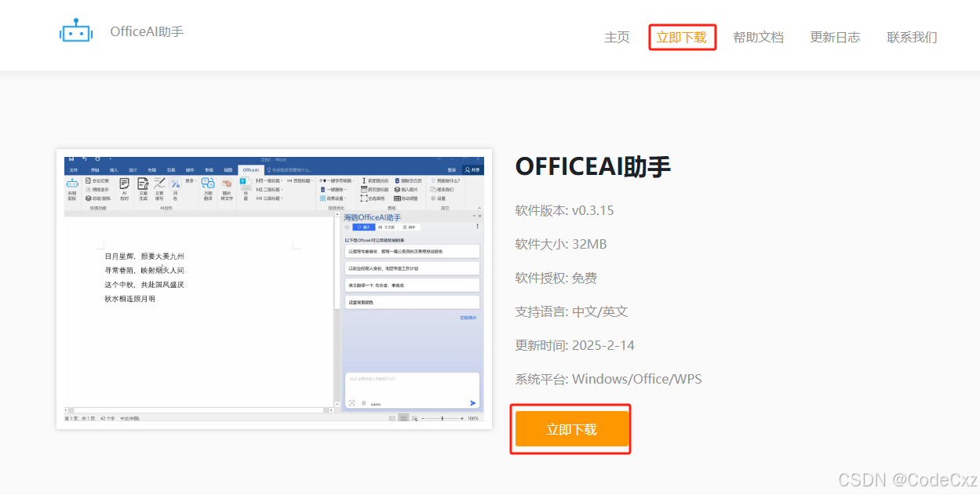980x495 pixels.
Task: Click the OfficeAI助手 site title text
Action: pyautogui.click(x=147, y=32)
